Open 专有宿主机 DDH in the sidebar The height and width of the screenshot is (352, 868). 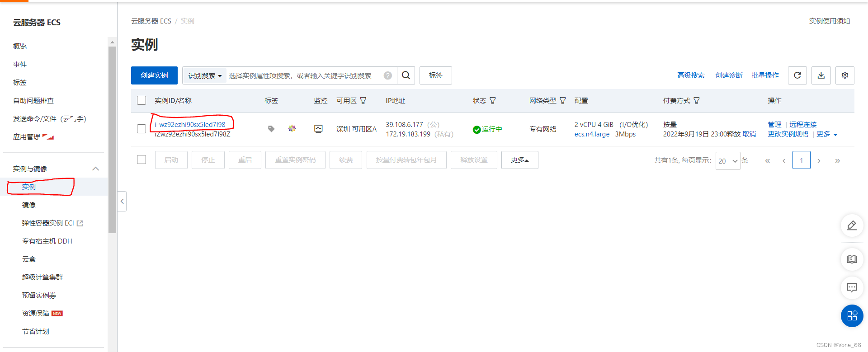[47, 241]
